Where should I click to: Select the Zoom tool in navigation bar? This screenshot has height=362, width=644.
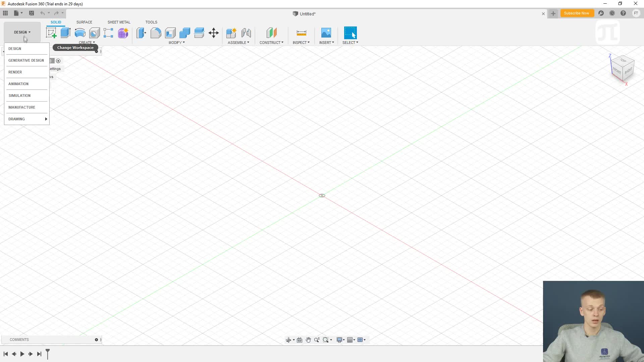(x=317, y=340)
